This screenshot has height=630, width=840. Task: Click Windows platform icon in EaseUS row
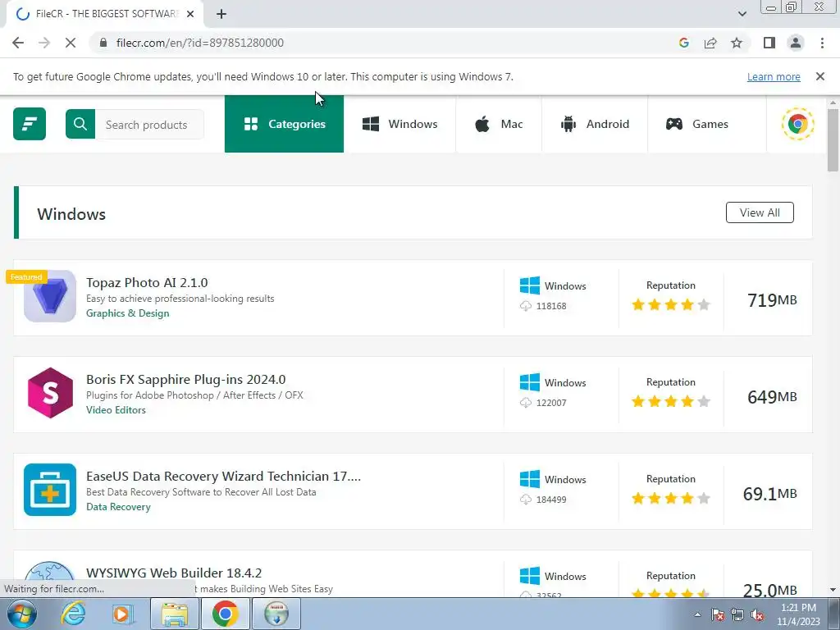click(x=530, y=479)
